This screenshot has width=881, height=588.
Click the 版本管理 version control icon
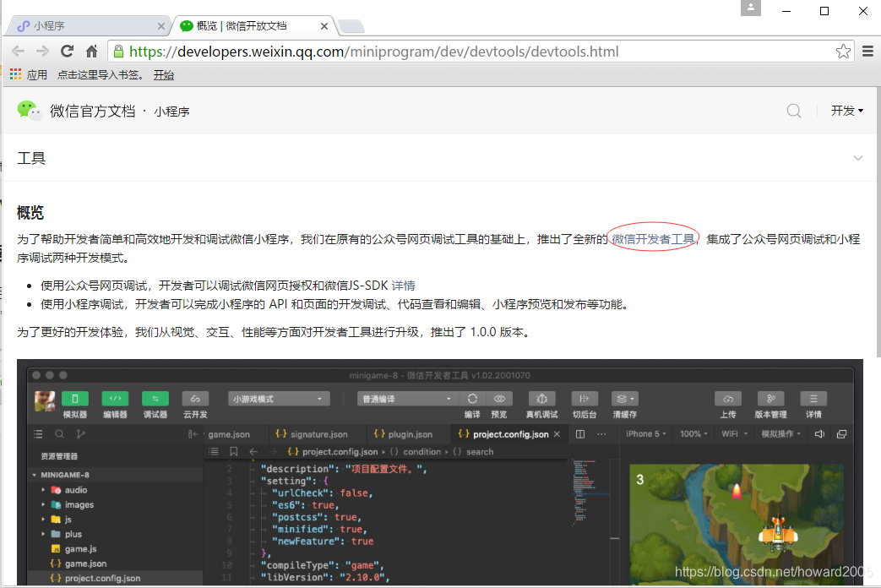[771, 399]
